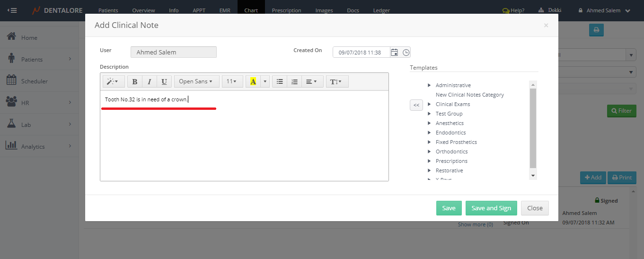The height and width of the screenshot is (259, 644).
Task: Toggle bold formatting in editor toolbar
Action: click(x=135, y=81)
